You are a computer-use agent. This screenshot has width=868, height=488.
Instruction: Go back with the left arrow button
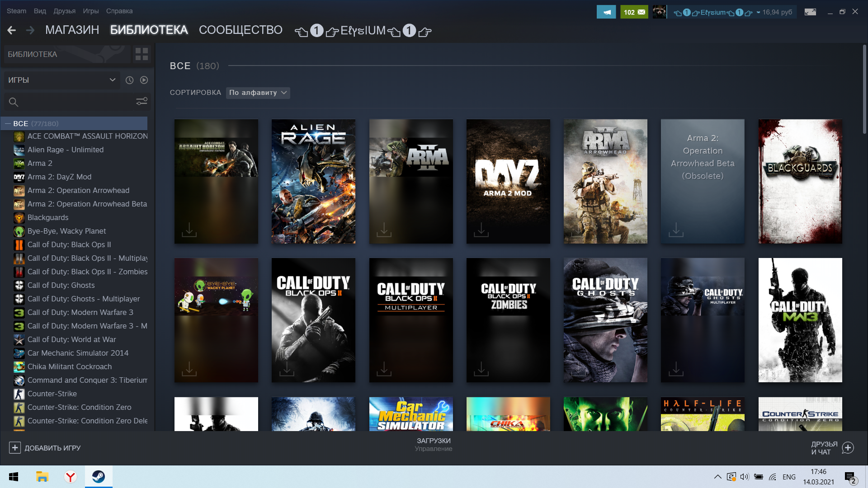tap(12, 30)
